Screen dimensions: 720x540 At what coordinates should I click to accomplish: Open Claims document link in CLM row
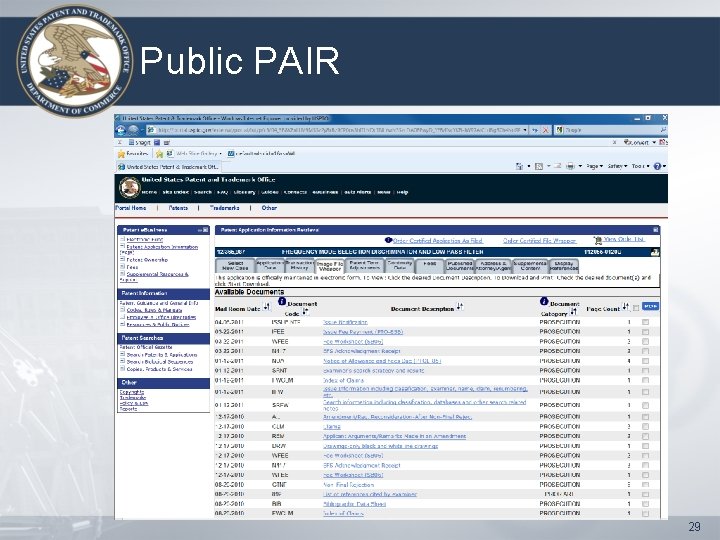tap(332, 427)
